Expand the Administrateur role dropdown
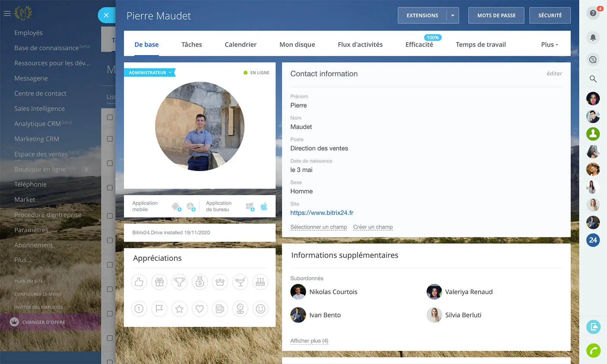607x364 pixels. point(170,72)
